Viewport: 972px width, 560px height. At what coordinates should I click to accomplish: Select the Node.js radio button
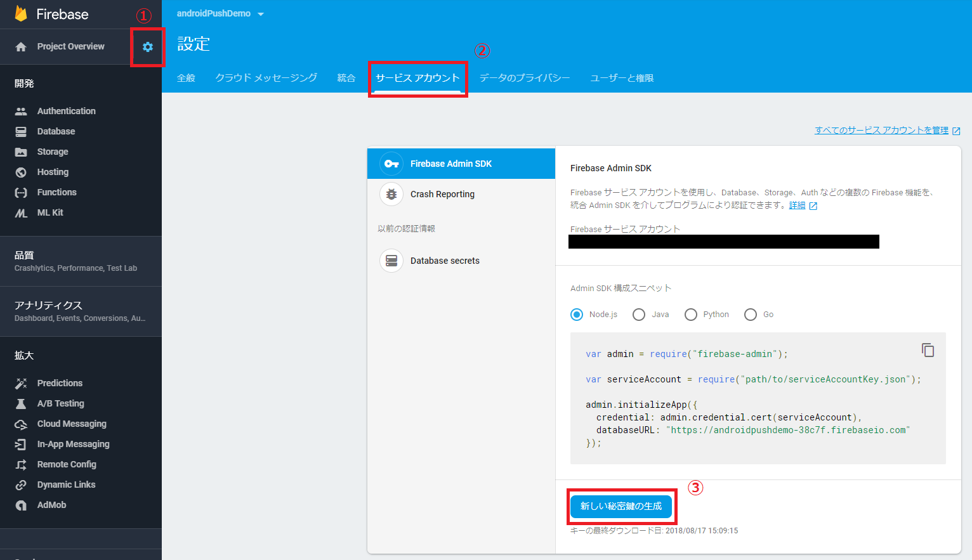577,315
